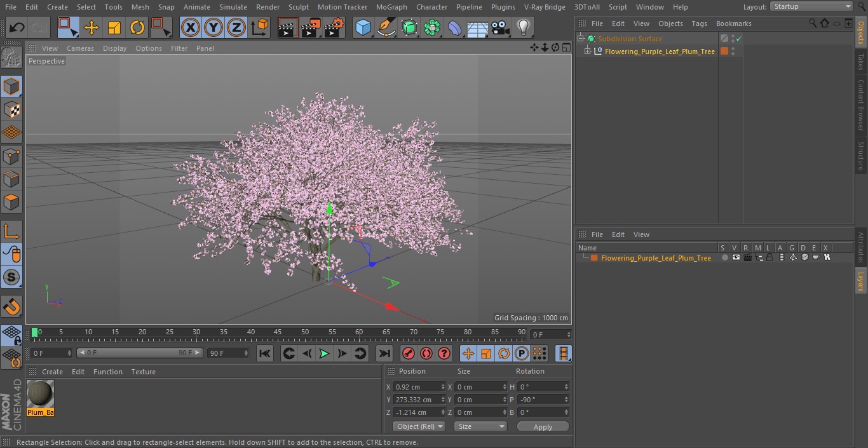Viewport: 868px width, 448px height.
Task: Toggle Z-axis lock icon
Action: [x=236, y=27]
